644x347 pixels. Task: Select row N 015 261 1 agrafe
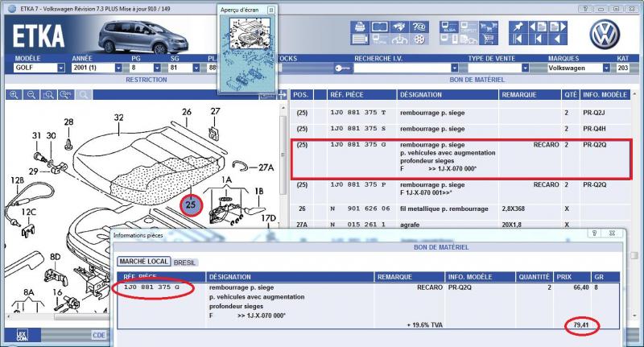(460, 225)
